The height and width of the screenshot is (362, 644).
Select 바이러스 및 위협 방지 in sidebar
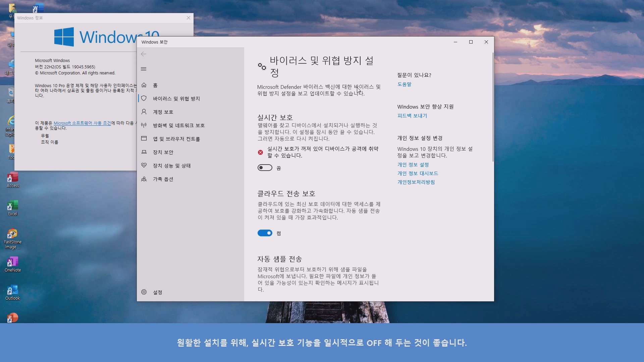click(191, 99)
